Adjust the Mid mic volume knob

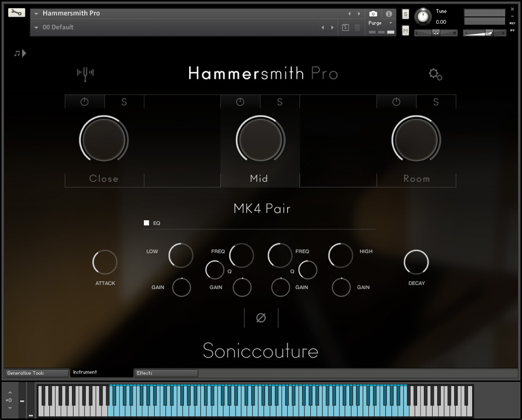pyautogui.click(x=260, y=140)
